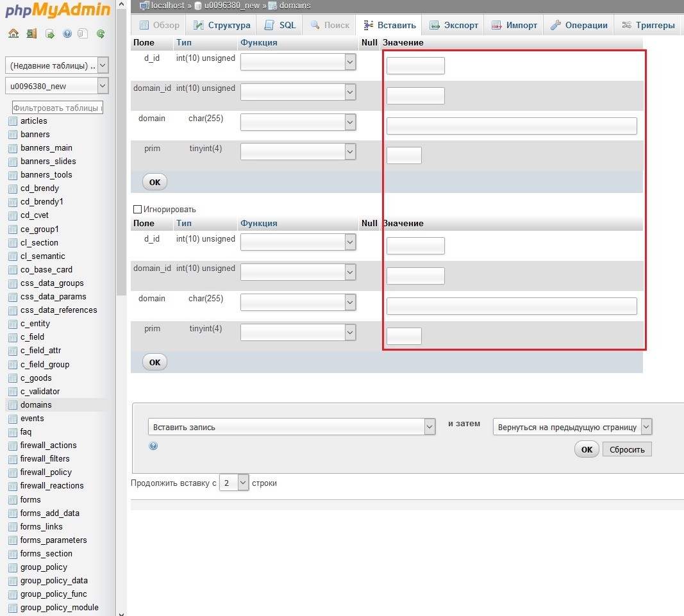Viewport: 684px width, 616px height.
Task: Click table icon next to banners_slides
Action: point(12,162)
